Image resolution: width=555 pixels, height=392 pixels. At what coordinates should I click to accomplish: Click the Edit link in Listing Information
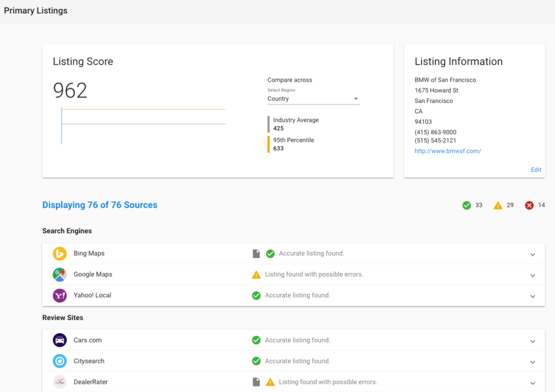point(536,169)
